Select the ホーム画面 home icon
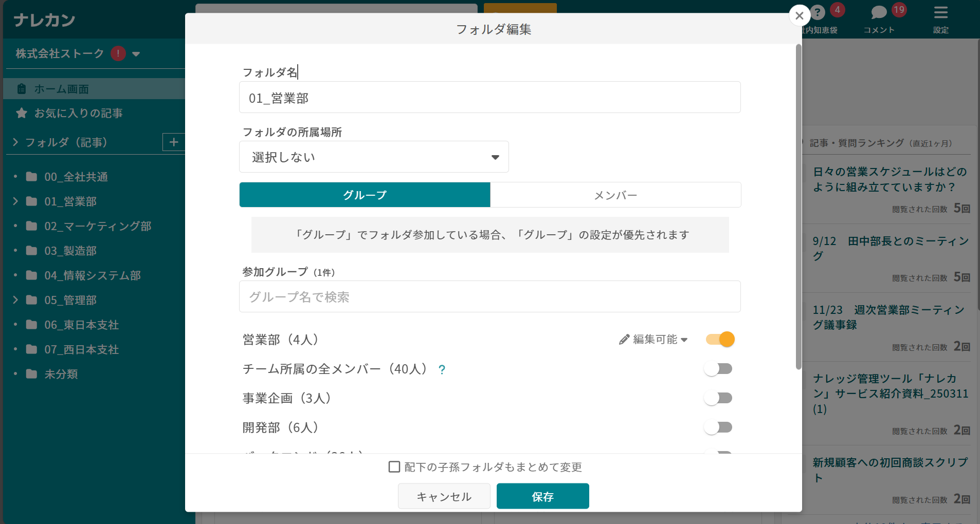 click(21, 88)
